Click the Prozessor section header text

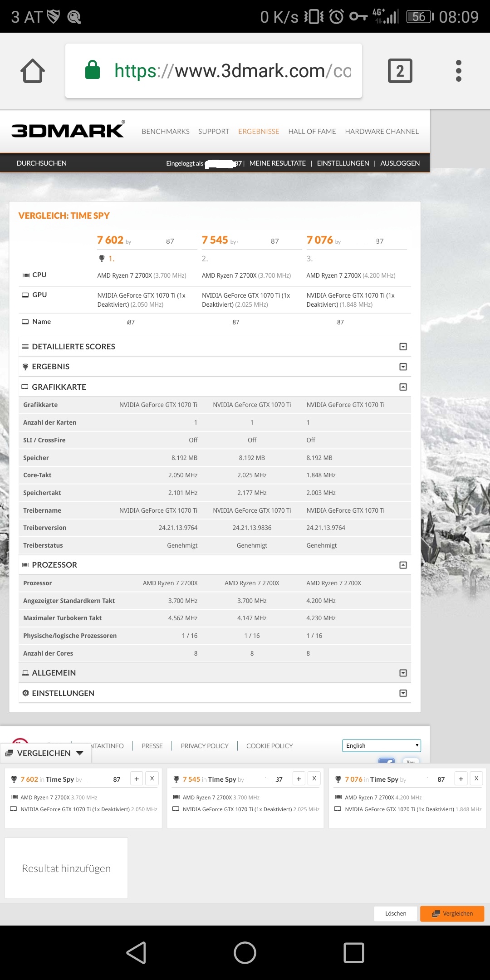[x=54, y=565]
